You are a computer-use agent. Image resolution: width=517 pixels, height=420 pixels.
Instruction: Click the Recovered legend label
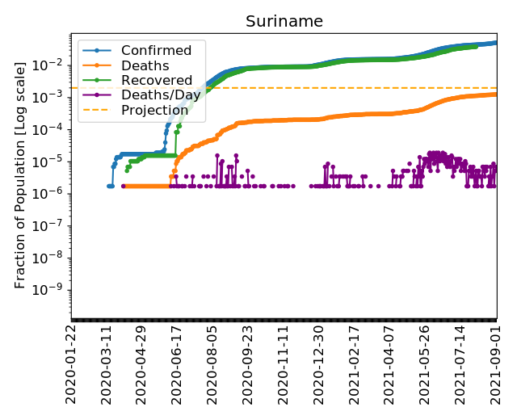click(157, 80)
